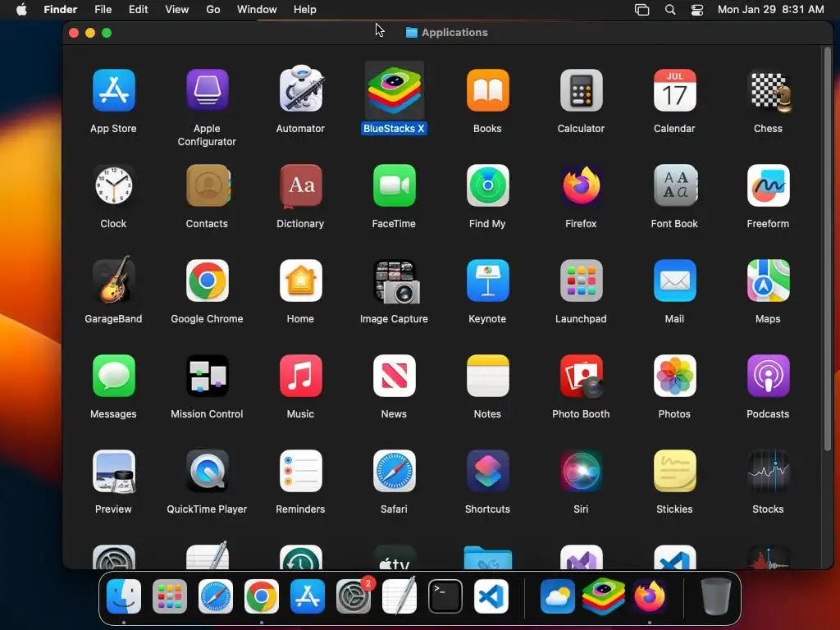840x630 pixels.
Task: Select the Contacts app icon
Action: (207, 185)
